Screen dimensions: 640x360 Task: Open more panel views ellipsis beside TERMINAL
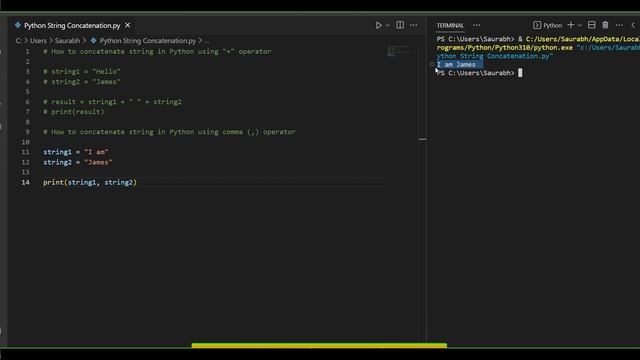pos(476,25)
